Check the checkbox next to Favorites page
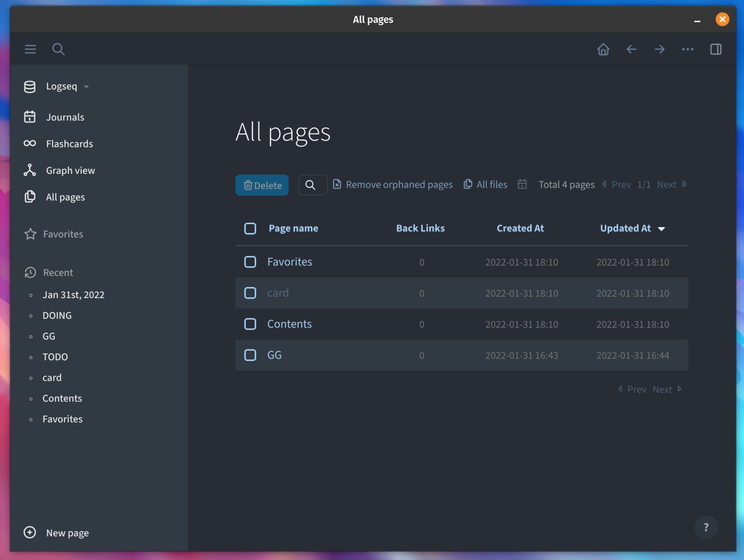Image resolution: width=744 pixels, height=560 pixels. [x=250, y=262]
